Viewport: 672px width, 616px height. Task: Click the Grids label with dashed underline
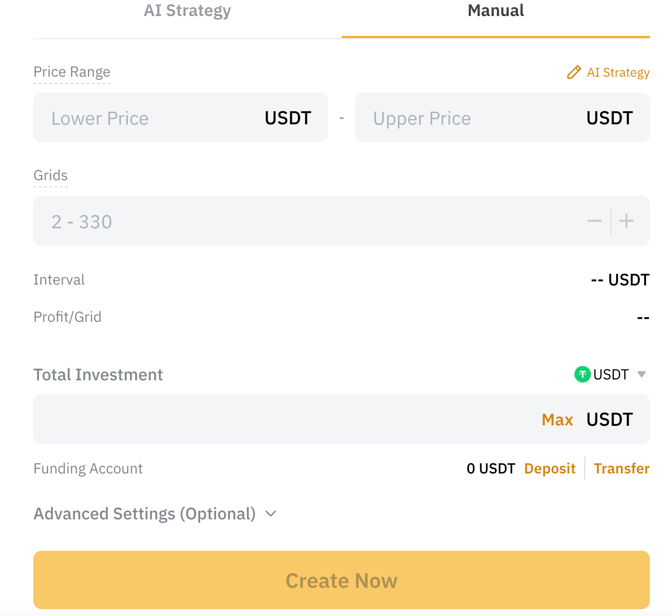pos(51,175)
